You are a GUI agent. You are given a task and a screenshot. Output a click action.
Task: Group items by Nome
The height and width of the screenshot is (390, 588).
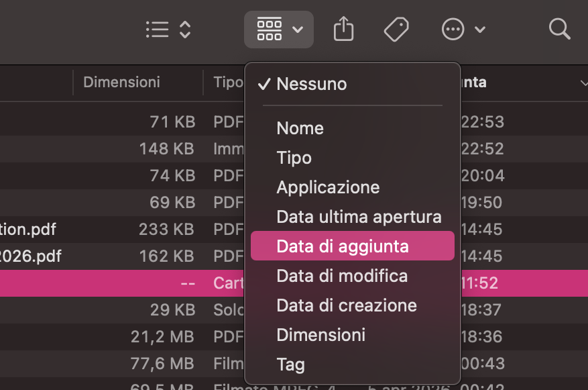(x=300, y=128)
